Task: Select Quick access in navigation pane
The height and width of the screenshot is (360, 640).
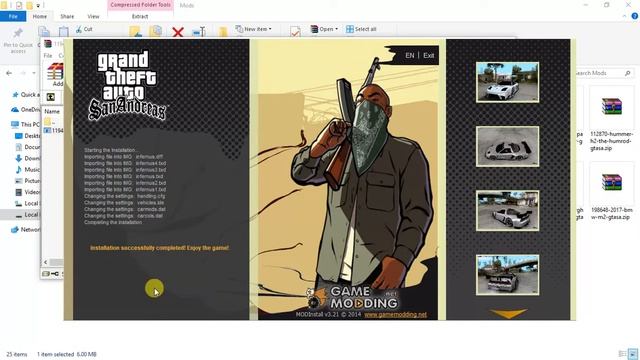Action: [26, 95]
